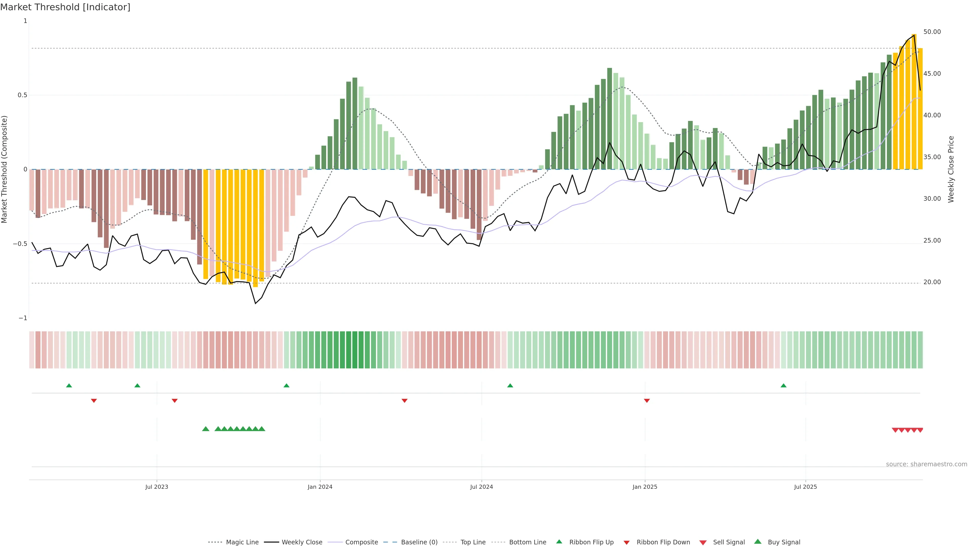Click the Ribbon Flip Up marker after July 2024
The width and height of the screenshot is (980, 551).
click(x=510, y=386)
